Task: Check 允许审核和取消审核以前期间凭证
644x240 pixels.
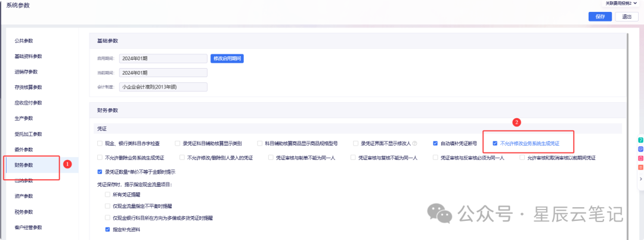Action: (522, 158)
